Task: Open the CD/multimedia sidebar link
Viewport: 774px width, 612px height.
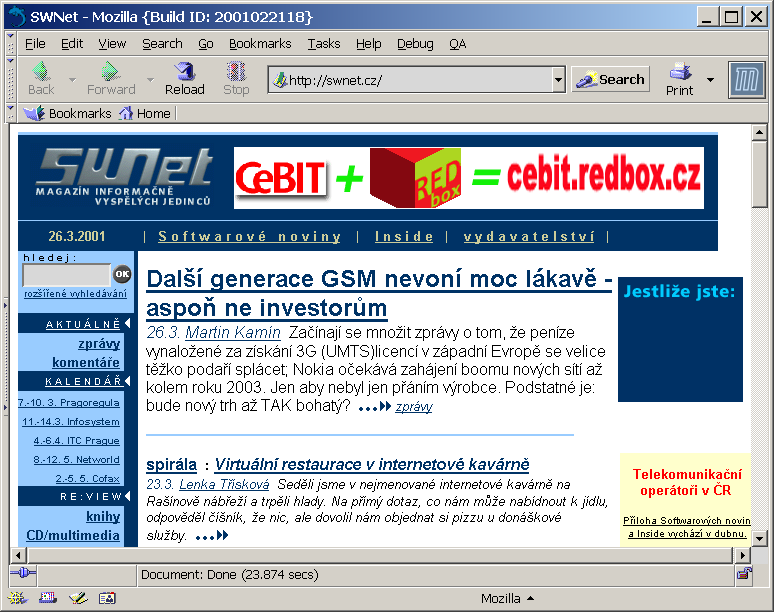Action: (x=73, y=536)
